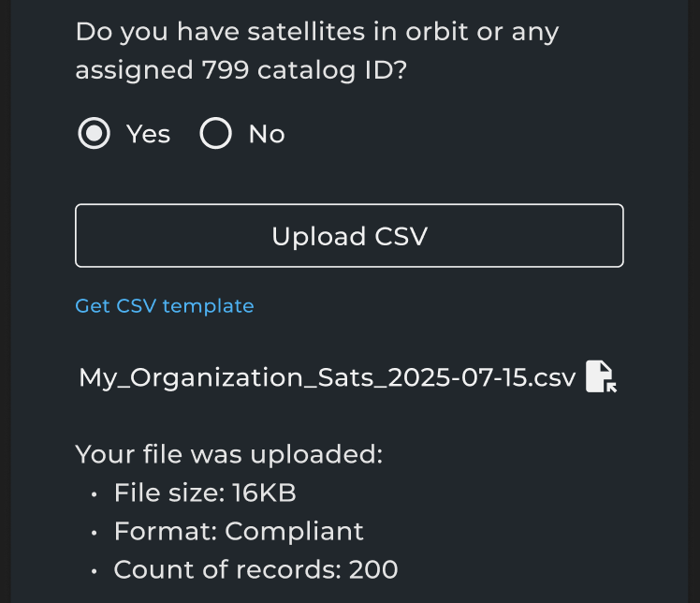This screenshot has width=700, height=603.
Task: Click the 16KB file size value
Action: point(264,493)
